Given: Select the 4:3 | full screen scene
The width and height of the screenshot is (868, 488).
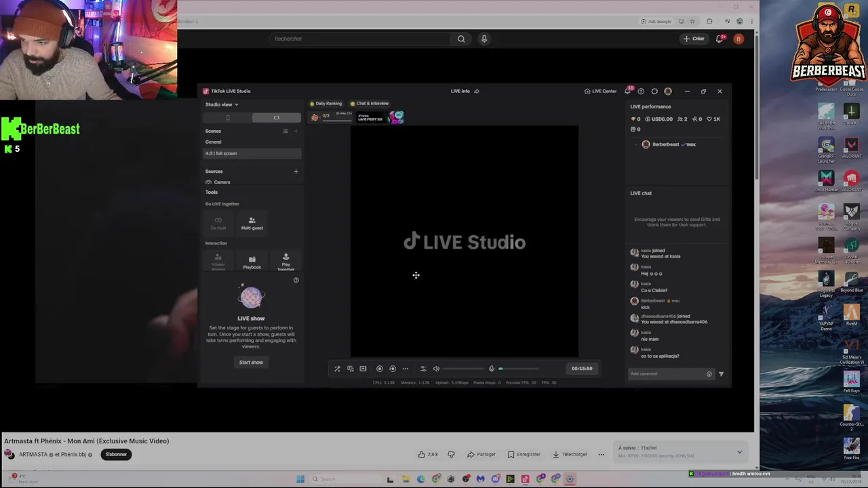Looking at the screenshot, I should click(x=252, y=153).
